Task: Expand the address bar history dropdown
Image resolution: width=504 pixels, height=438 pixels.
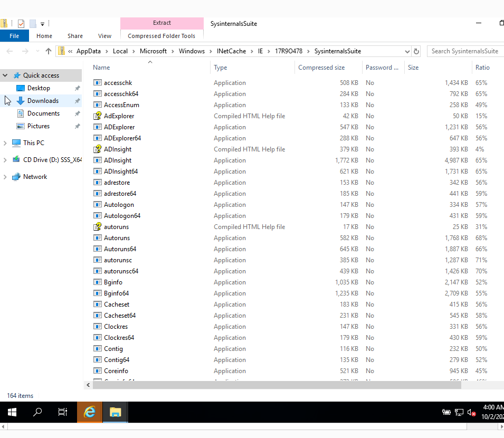Action: coord(407,51)
